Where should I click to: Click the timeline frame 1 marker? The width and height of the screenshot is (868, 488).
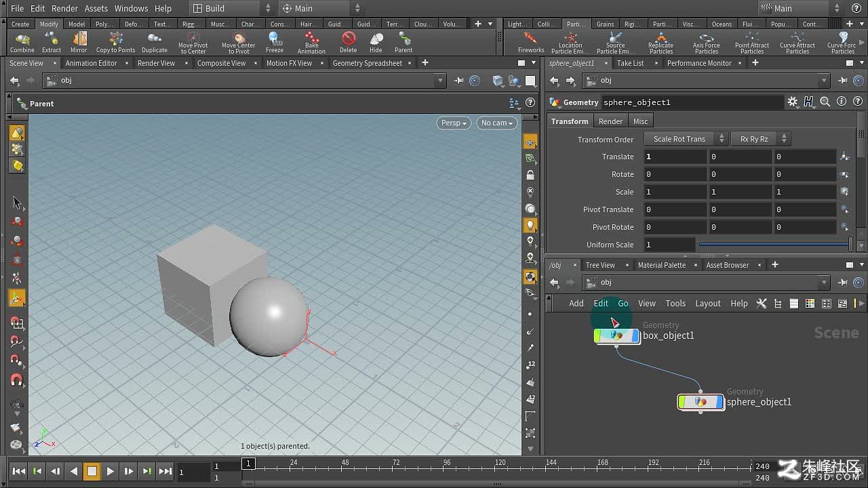click(248, 463)
